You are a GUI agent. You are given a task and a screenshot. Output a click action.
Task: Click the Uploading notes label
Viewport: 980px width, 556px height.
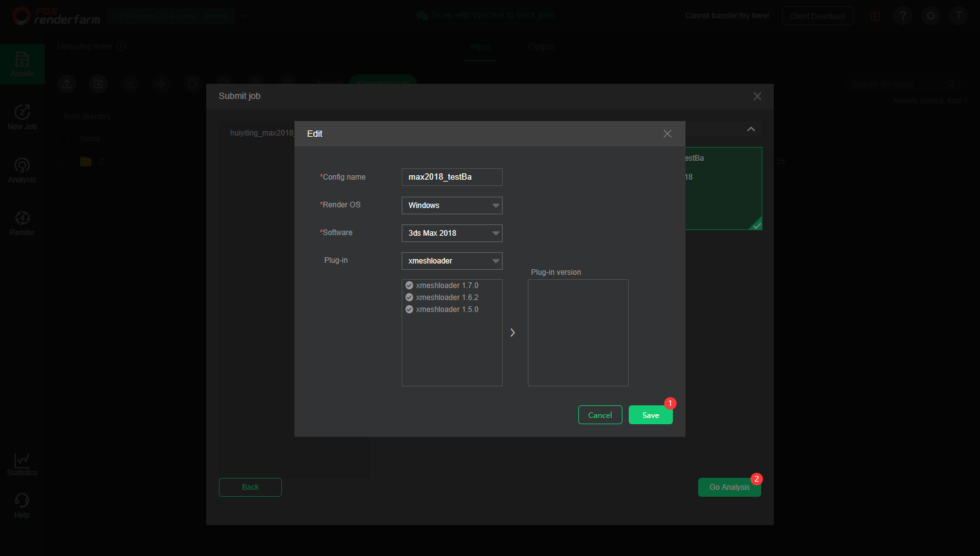tap(85, 47)
